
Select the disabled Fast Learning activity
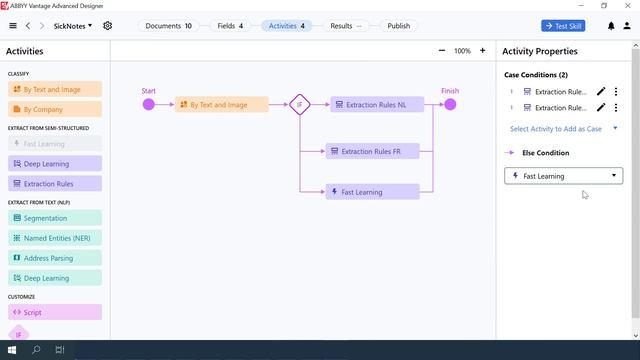click(55, 144)
